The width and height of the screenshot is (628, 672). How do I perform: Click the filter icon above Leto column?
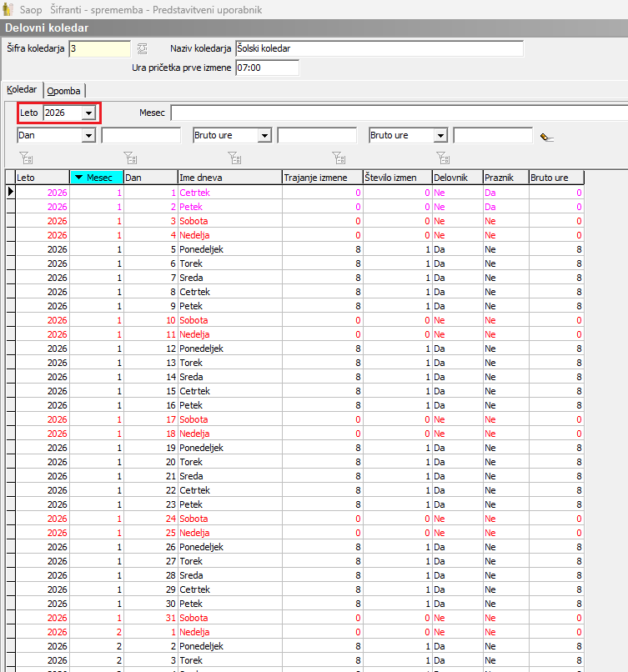click(26, 158)
